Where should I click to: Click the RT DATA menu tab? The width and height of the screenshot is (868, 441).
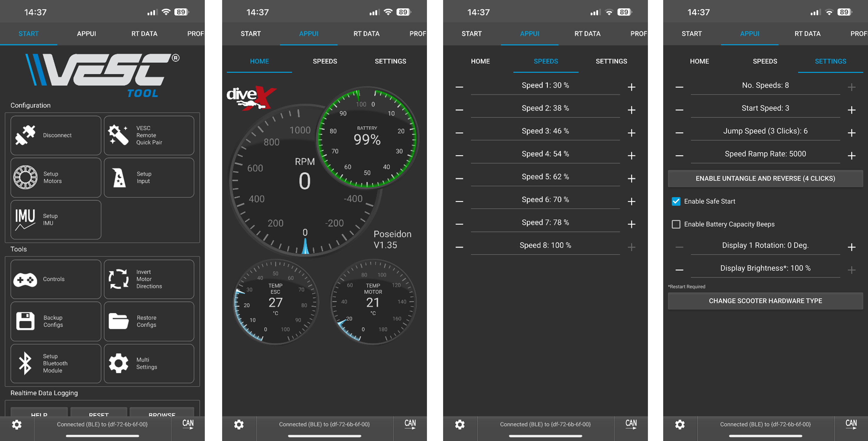pyautogui.click(x=143, y=34)
